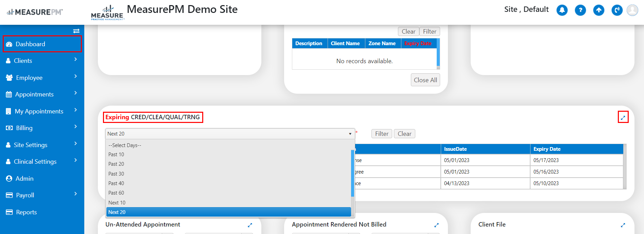Select expiry date 05/17/2023 cell

576,160
